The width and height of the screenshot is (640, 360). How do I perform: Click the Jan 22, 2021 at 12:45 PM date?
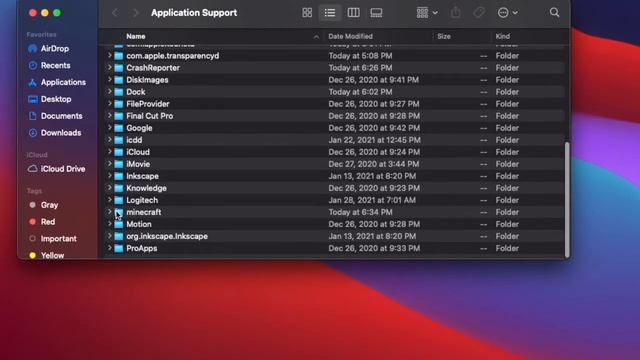pyautogui.click(x=374, y=140)
